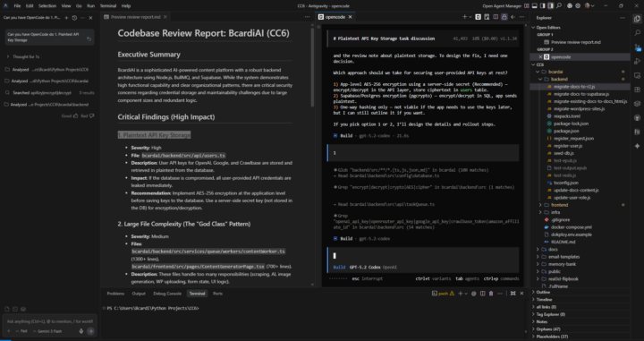
Task: Toggle primary side bar visibility in the title bar
Action: tap(543, 5)
